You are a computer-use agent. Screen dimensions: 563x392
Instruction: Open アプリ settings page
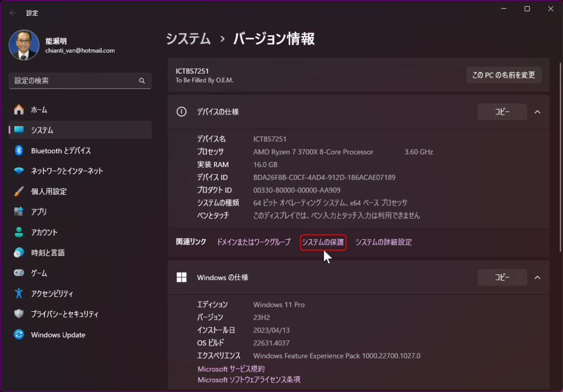(x=80, y=212)
